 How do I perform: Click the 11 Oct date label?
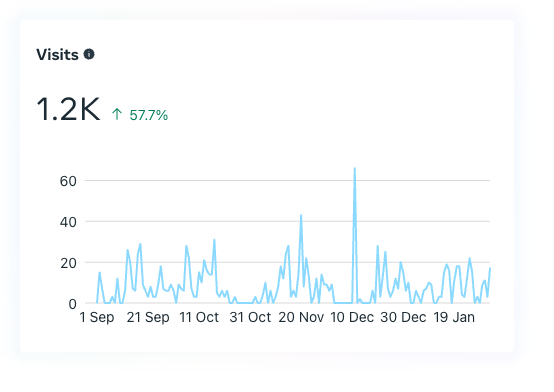pos(199,317)
